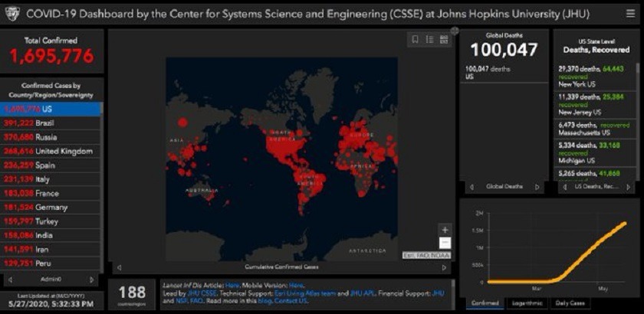Click the Esri, FAO, NOAA map attribution
Screen dimensions: 644x314
(426, 255)
